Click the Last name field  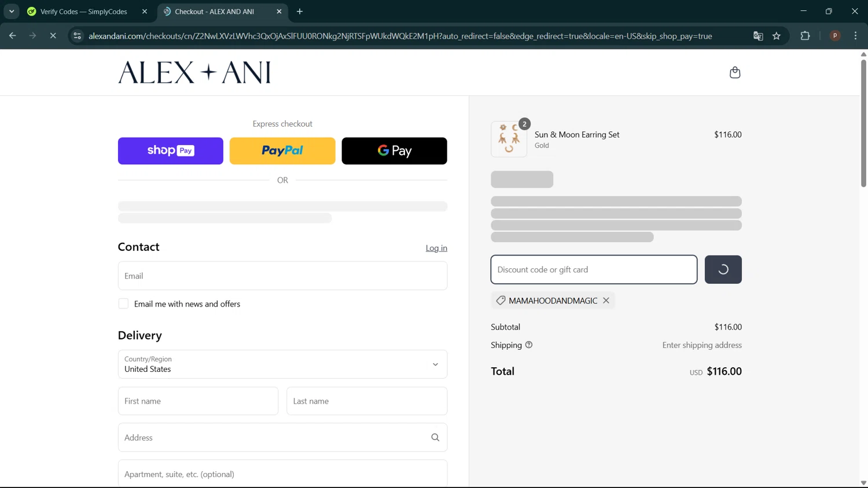pyautogui.click(x=367, y=401)
